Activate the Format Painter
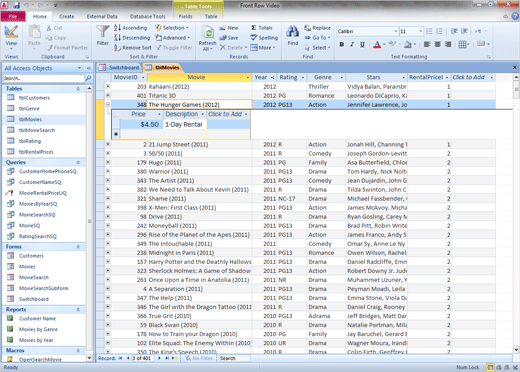 click(x=67, y=48)
